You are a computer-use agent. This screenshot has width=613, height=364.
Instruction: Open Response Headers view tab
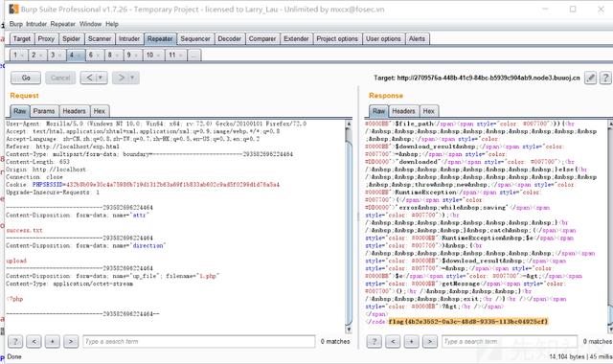tap(403, 111)
